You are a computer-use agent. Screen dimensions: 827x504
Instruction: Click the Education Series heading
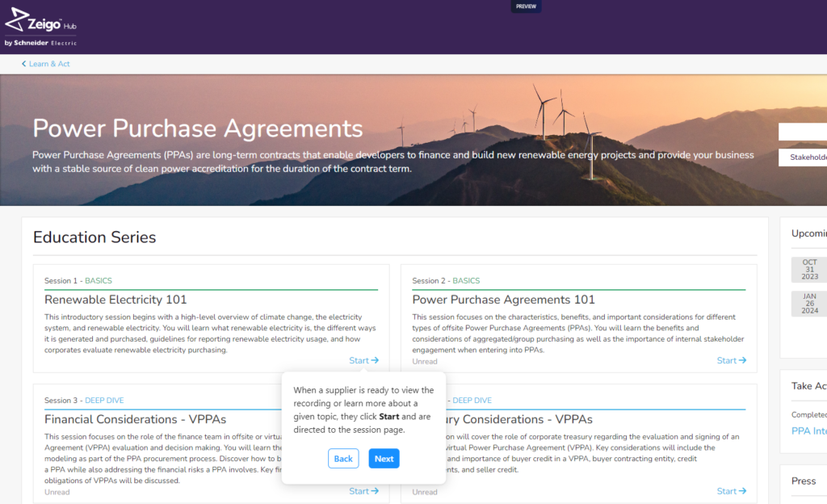coord(94,237)
